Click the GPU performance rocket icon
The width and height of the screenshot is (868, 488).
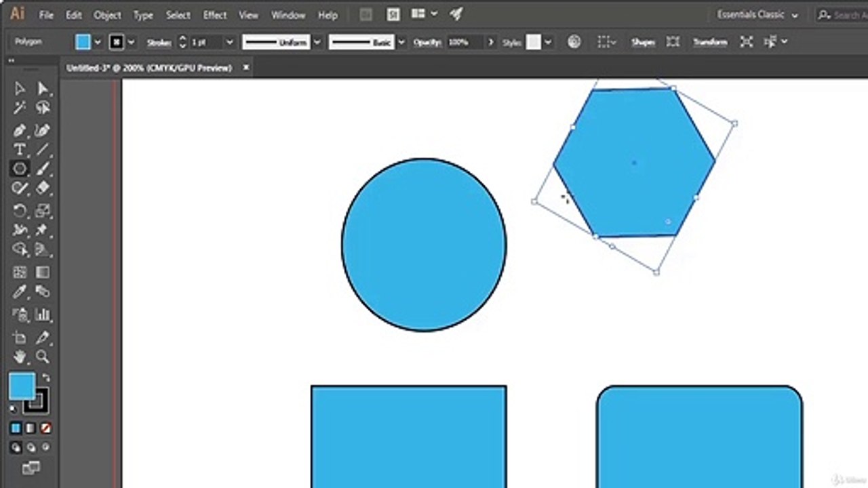457,14
